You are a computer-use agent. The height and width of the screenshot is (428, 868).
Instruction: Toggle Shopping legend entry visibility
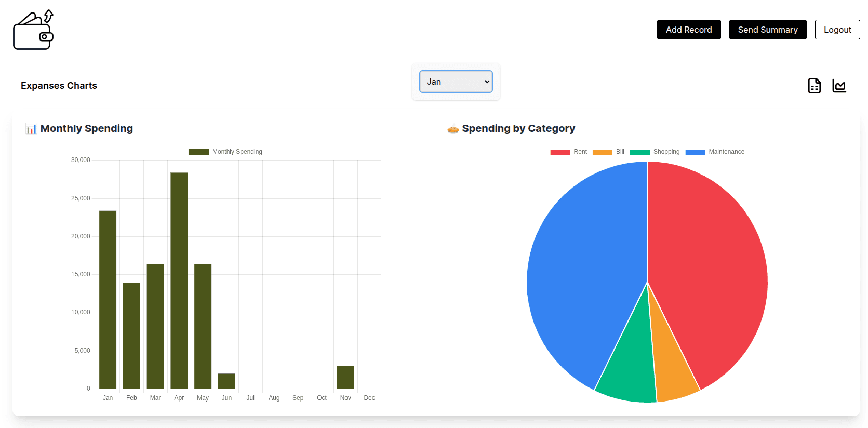(x=655, y=152)
